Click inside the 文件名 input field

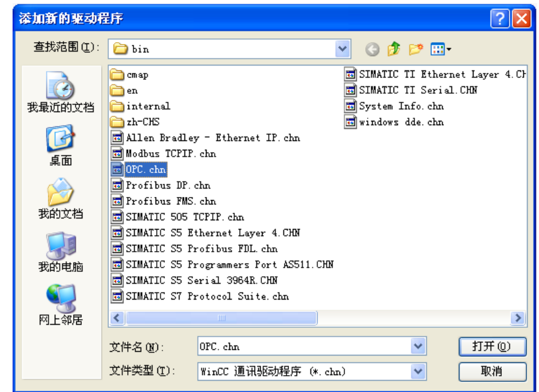[x=304, y=346]
